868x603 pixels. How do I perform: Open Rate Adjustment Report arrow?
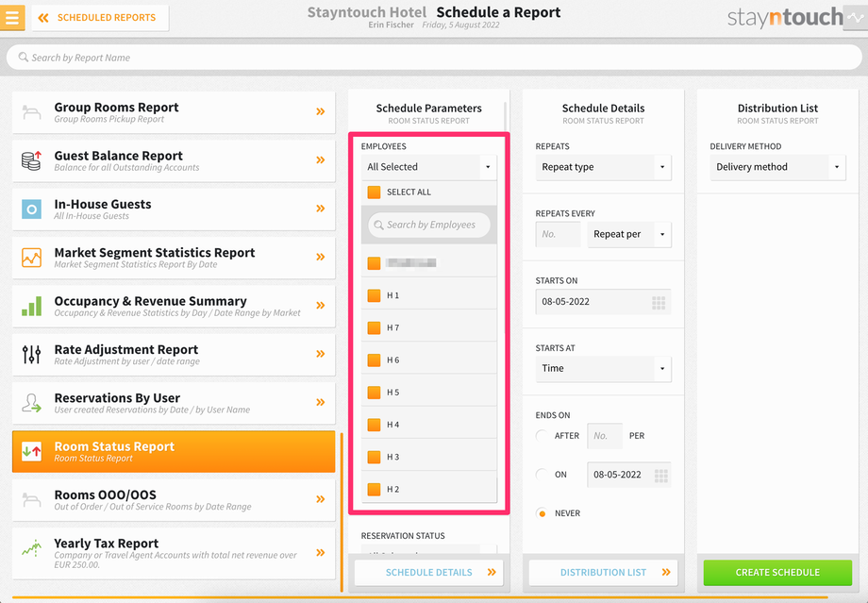[x=321, y=354]
